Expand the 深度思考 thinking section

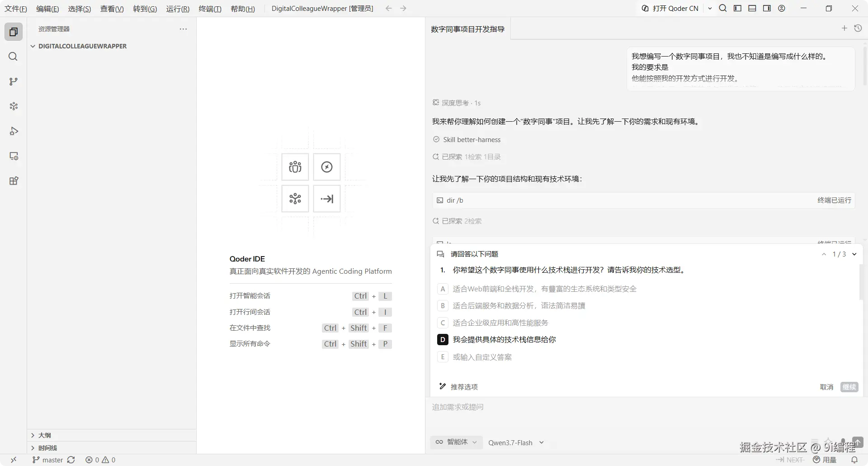click(456, 103)
